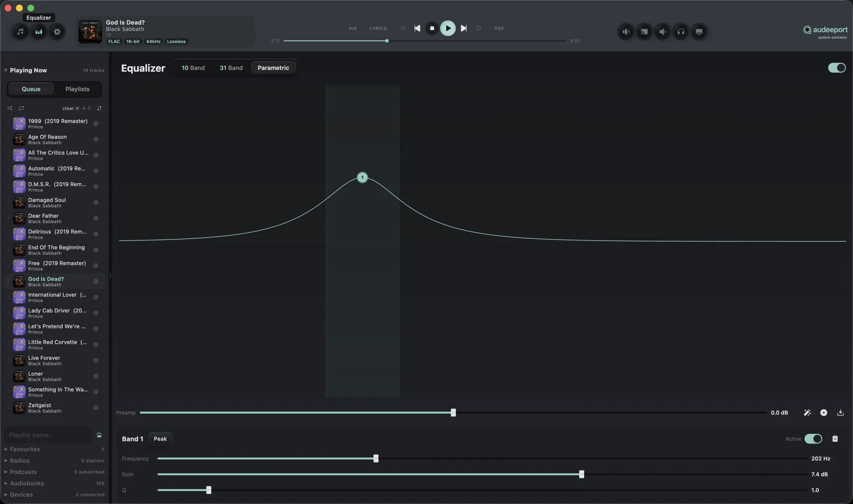The image size is (853, 504).
Task: Select track Loner in queue
Action: click(54, 376)
